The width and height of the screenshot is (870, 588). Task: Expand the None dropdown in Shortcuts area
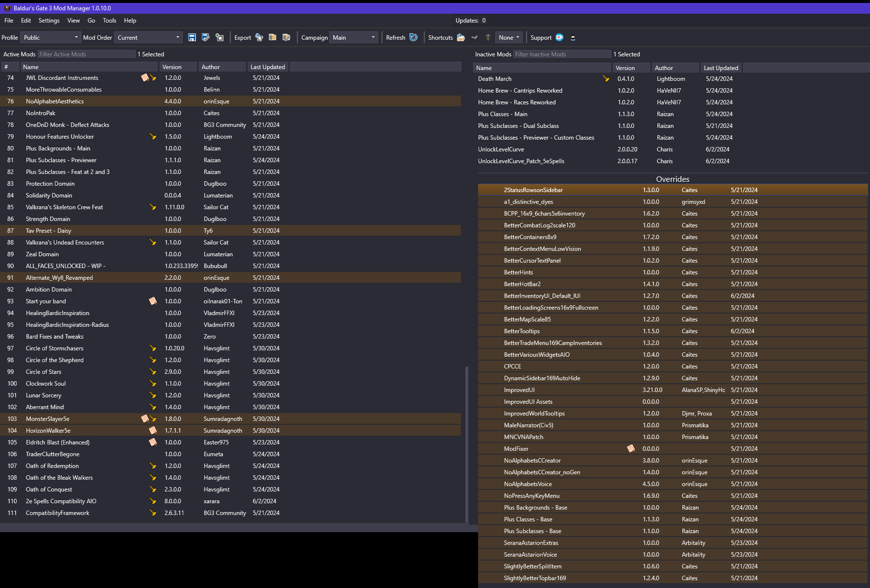(509, 38)
